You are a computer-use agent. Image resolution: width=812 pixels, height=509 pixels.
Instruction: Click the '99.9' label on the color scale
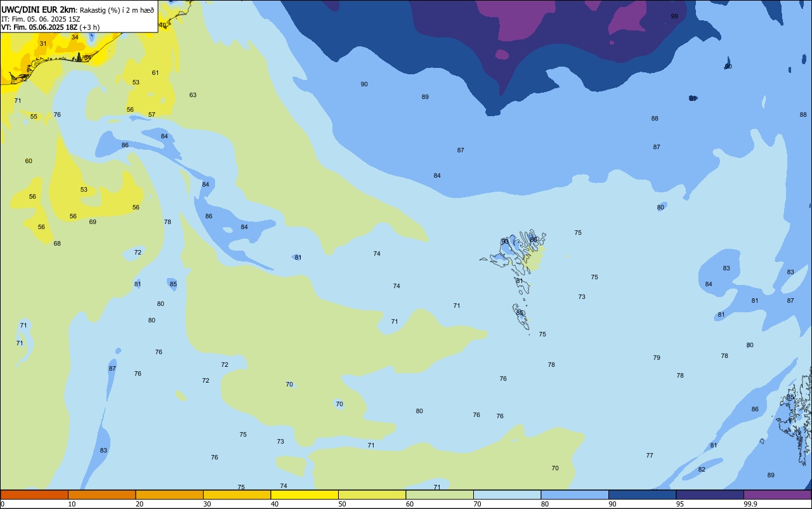pos(750,504)
